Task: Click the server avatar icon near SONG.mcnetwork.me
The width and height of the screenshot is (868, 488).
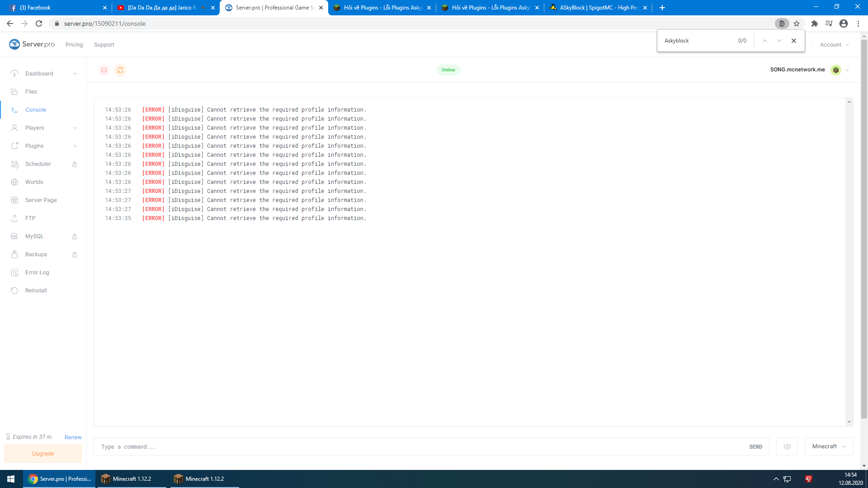Action: 836,70
